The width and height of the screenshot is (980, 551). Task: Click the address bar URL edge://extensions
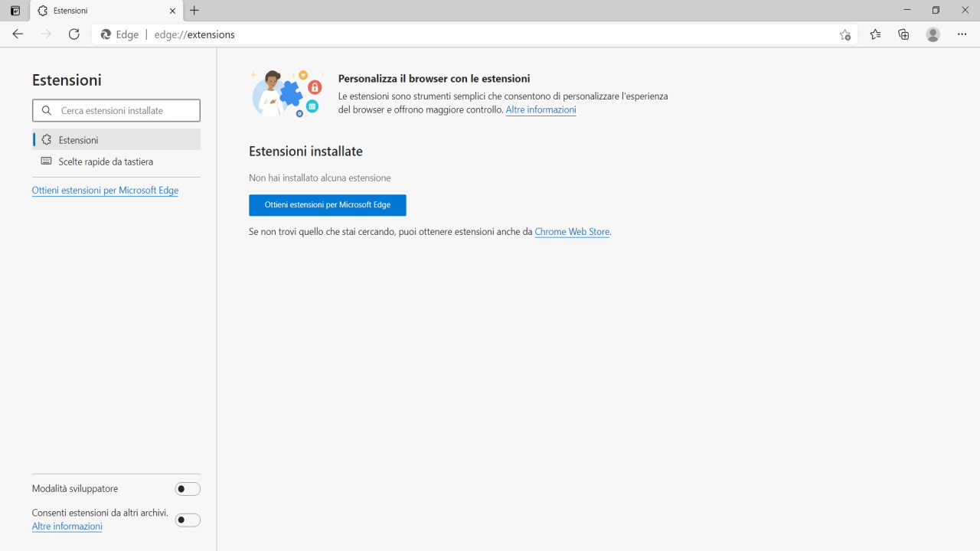click(x=194, y=34)
